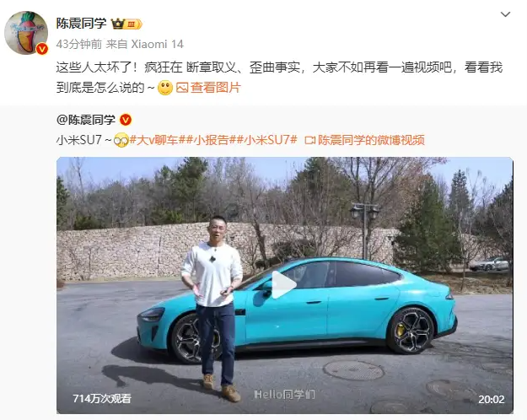Open the #大v聊车# hashtag

point(153,140)
